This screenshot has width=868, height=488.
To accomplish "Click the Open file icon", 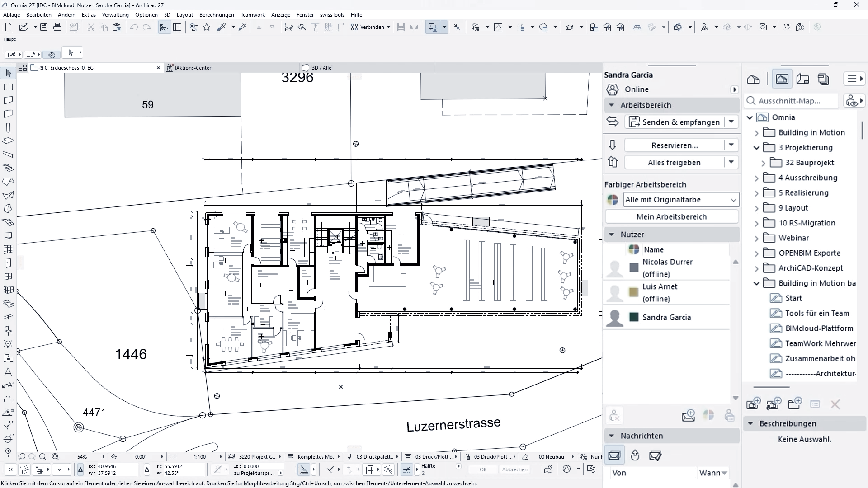I will tap(24, 27).
